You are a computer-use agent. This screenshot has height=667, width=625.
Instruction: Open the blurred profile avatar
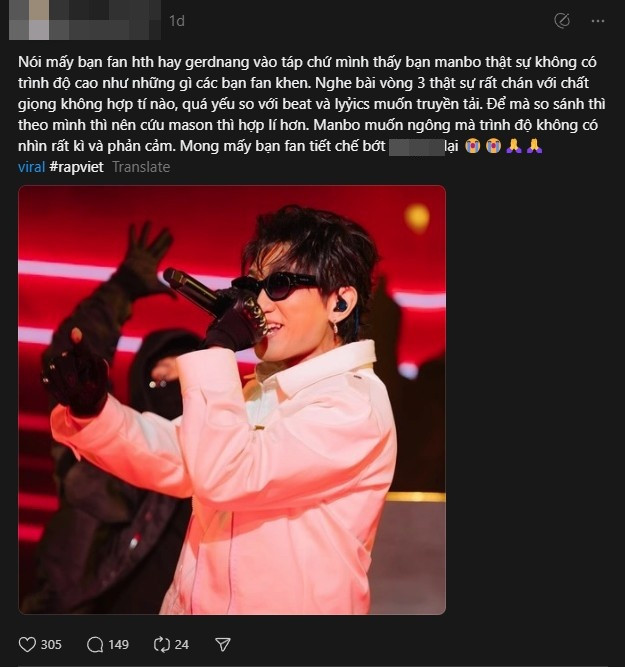[x=29, y=20]
